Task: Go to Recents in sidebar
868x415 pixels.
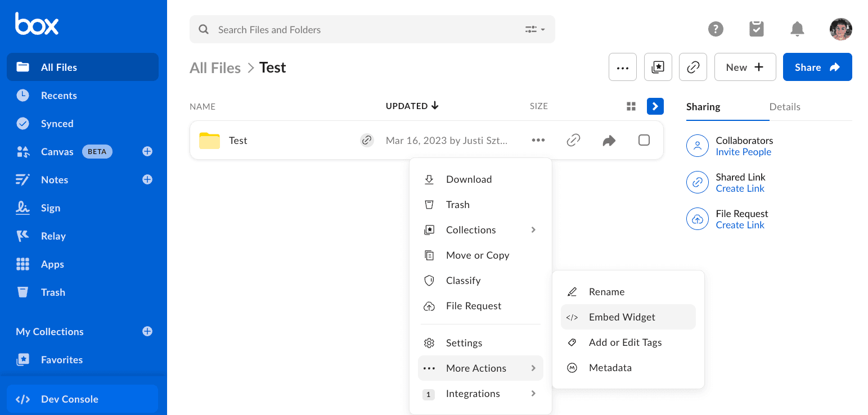Action: tap(83, 95)
